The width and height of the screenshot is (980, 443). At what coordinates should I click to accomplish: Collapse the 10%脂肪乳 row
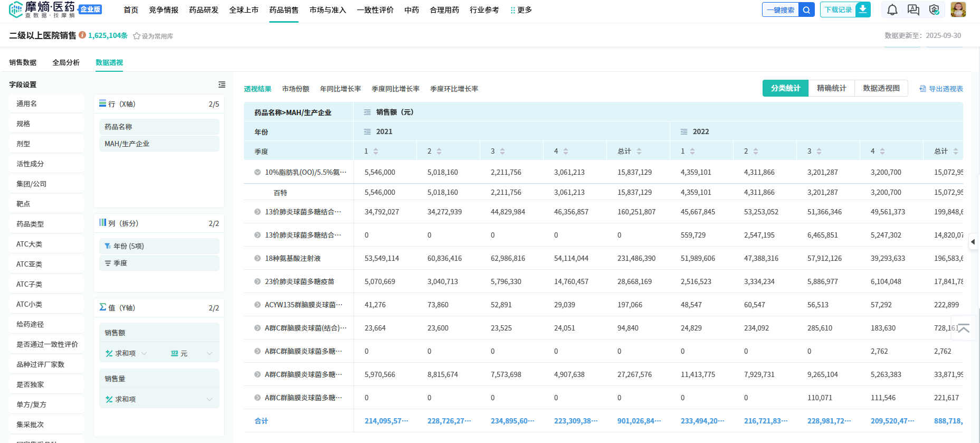[258, 172]
